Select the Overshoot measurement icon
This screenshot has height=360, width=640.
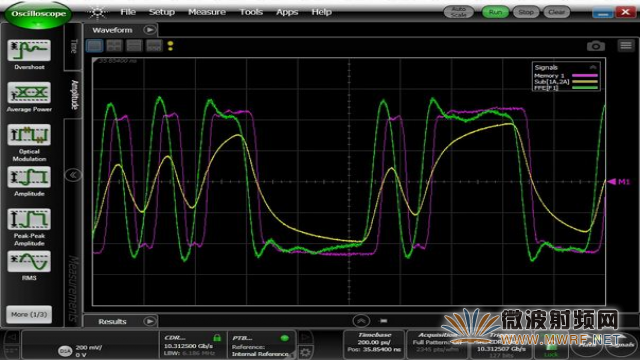click(29, 51)
